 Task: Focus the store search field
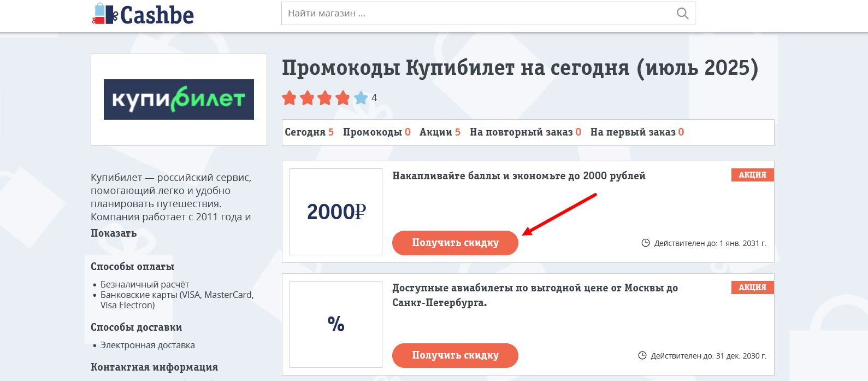488,13
